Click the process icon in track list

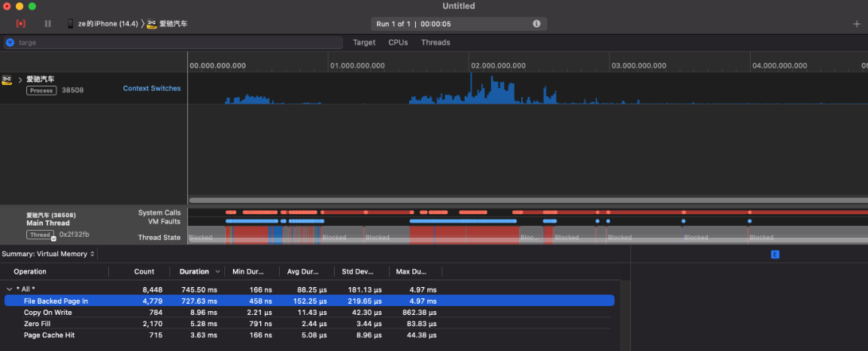pyautogui.click(x=8, y=80)
